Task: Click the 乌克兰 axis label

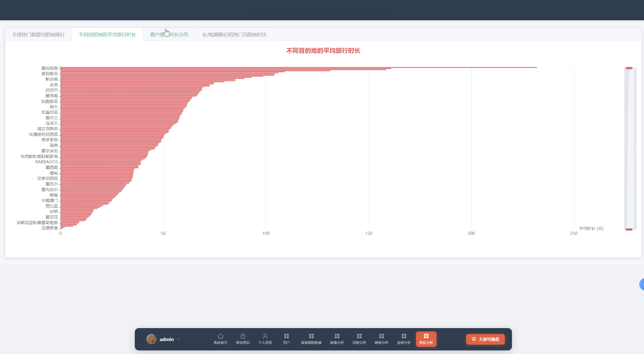Action: coord(52,123)
